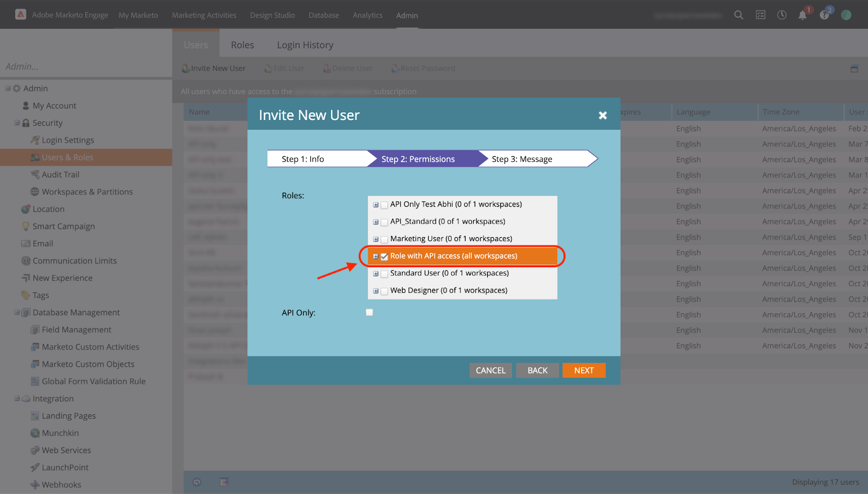Switch to the Login History tab
The width and height of the screenshot is (868, 494).
click(305, 45)
